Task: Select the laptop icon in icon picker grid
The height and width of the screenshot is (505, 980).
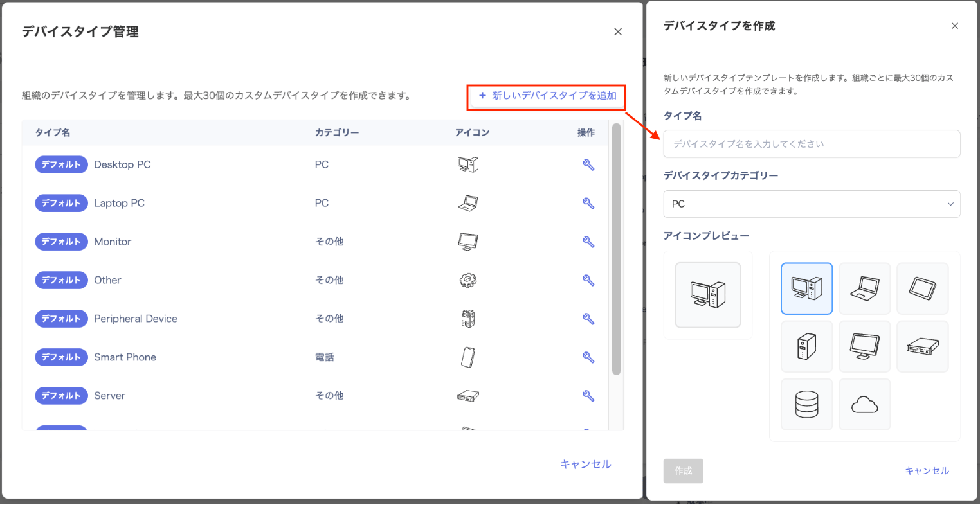Action: coord(864,288)
